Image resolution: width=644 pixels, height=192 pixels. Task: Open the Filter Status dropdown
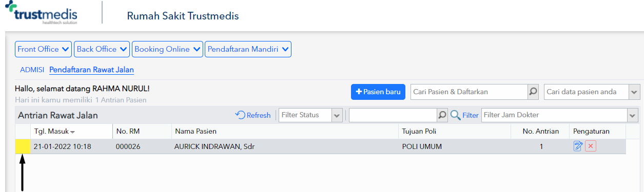coord(311,115)
